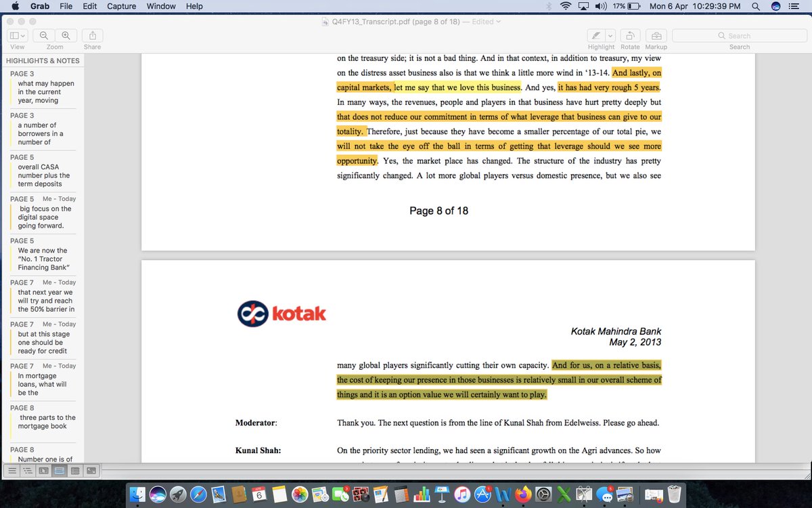Open App Store from the Dock
Viewport: 812px width, 508px height.
tap(483, 495)
